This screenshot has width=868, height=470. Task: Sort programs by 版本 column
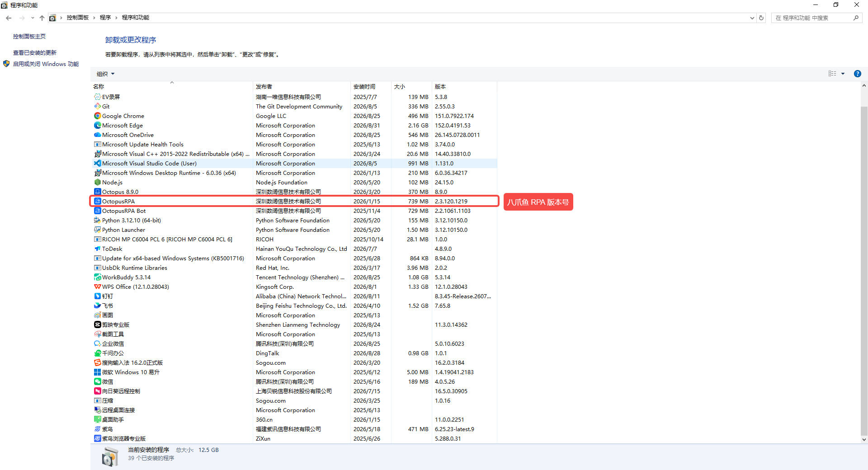[464, 86]
